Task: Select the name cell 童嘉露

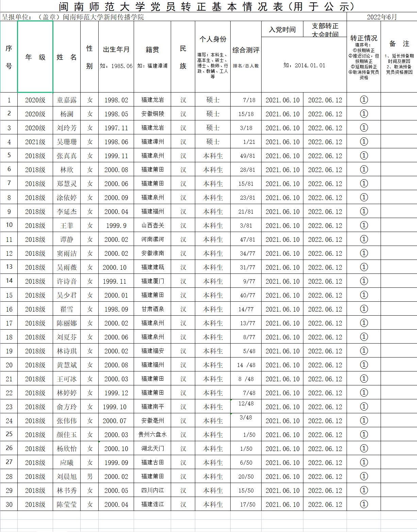Action: [67, 100]
